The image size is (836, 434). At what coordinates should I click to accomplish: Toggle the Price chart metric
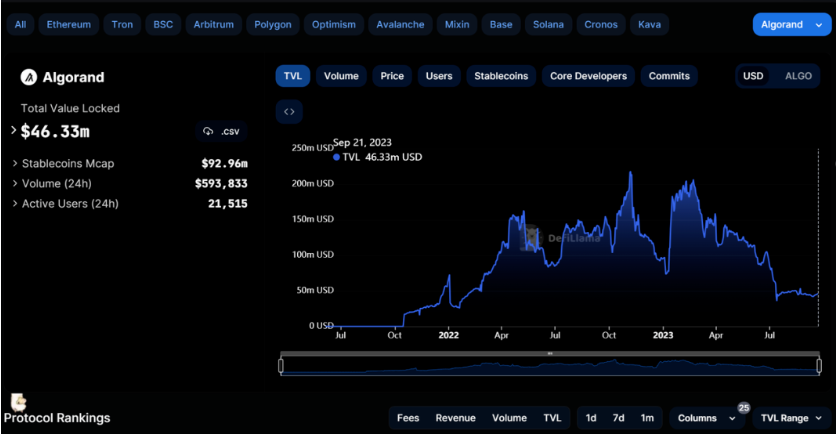coord(392,76)
